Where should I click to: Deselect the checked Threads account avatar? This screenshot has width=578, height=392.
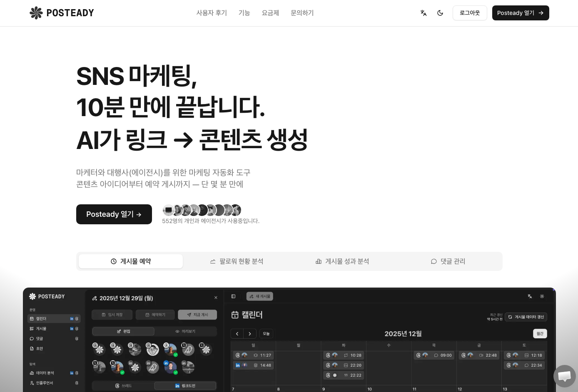(171, 350)
